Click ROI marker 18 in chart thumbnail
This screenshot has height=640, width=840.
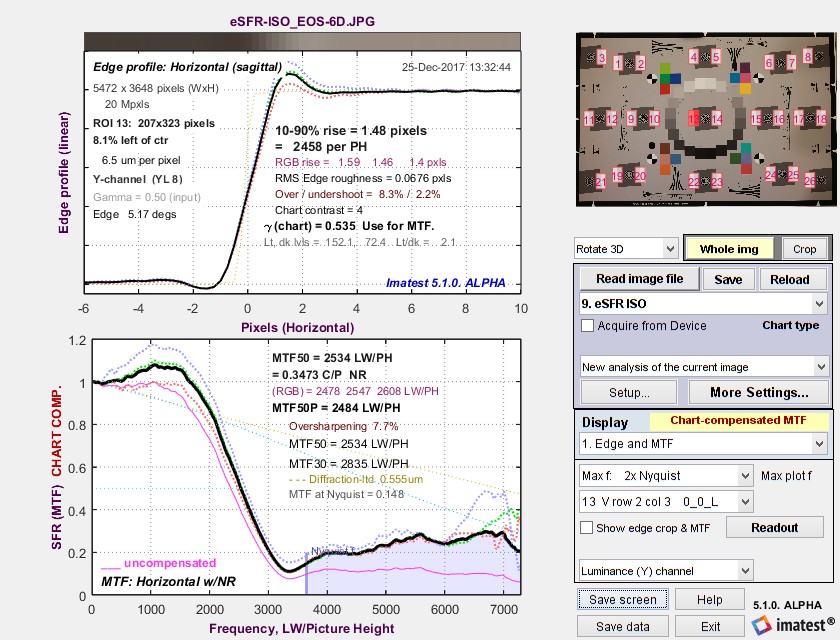821,118
